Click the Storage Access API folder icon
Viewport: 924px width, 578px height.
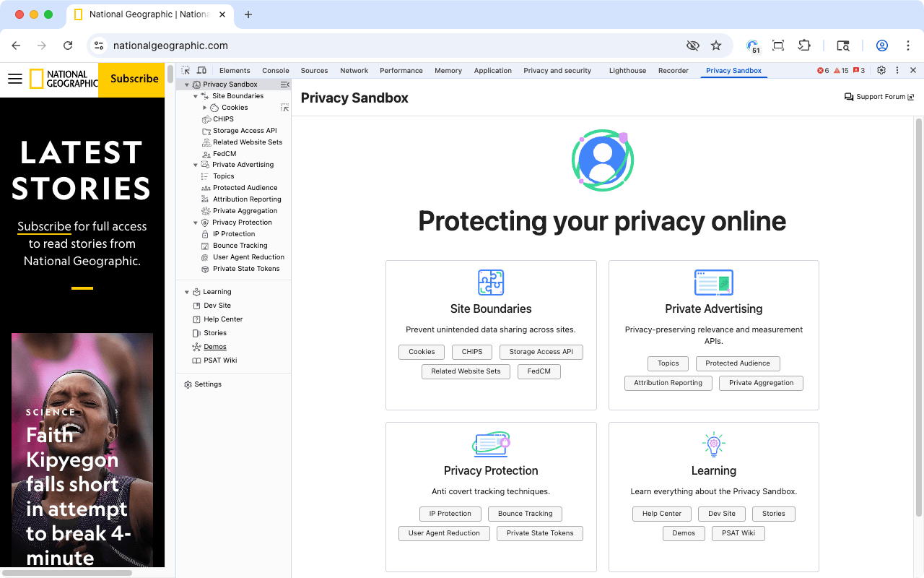pyautogui.click(x=205, y=130)
